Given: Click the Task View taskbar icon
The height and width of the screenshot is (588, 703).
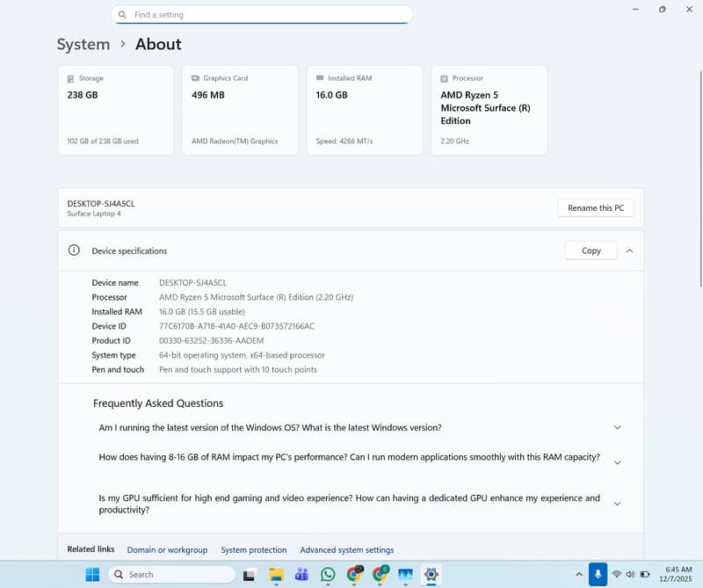Looking at the screenshot, I should (x=250, y=575).
